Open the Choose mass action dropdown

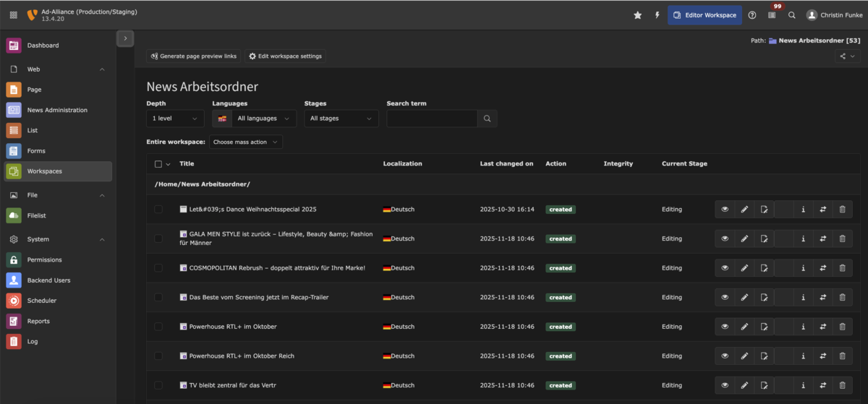(x=246, y=142)
